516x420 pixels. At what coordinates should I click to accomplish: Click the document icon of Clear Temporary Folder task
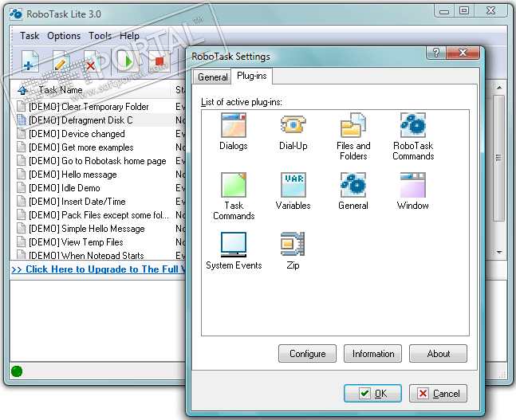21,106
